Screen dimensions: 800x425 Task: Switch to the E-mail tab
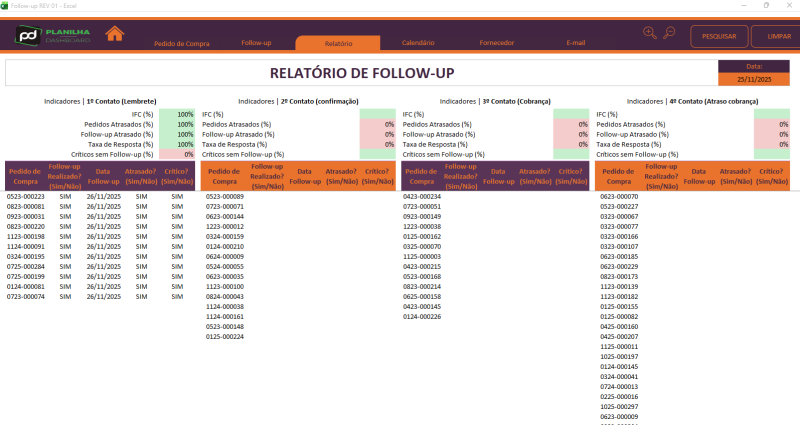pos(575,44)
